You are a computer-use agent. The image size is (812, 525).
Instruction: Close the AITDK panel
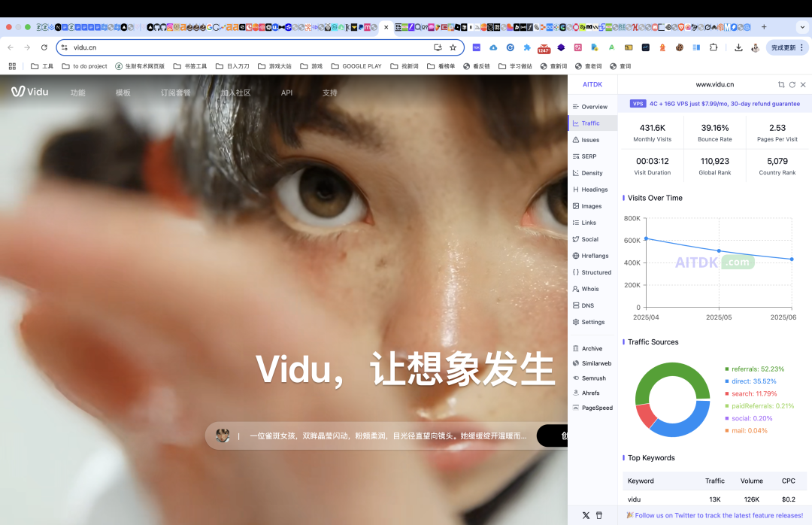pos(803,84)
